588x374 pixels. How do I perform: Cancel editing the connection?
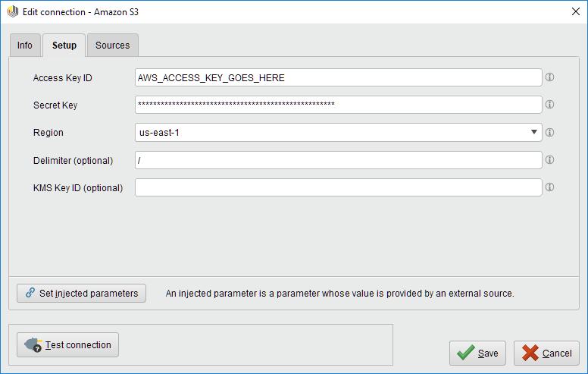547,353
